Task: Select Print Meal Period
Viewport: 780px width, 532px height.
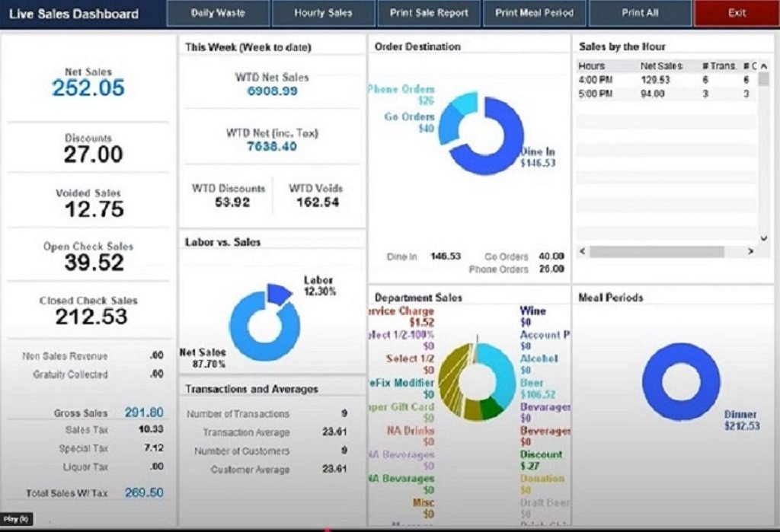Action: click(x=534, y=14)
